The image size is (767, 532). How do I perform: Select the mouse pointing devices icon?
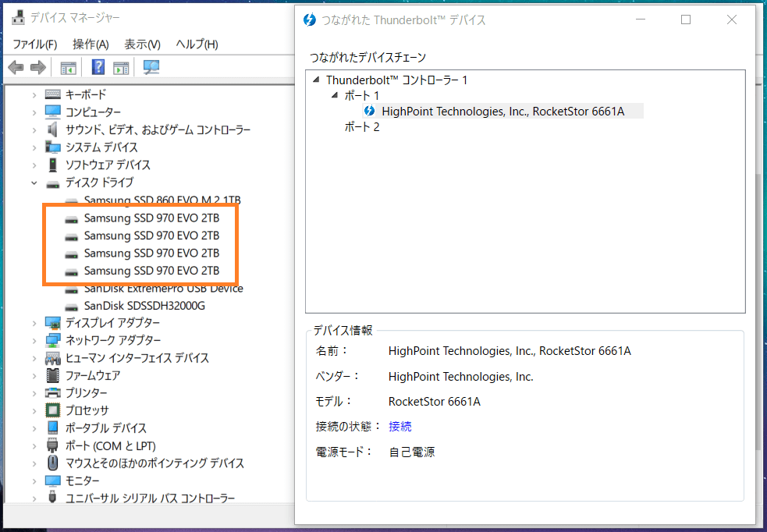(x=53, y=463)
